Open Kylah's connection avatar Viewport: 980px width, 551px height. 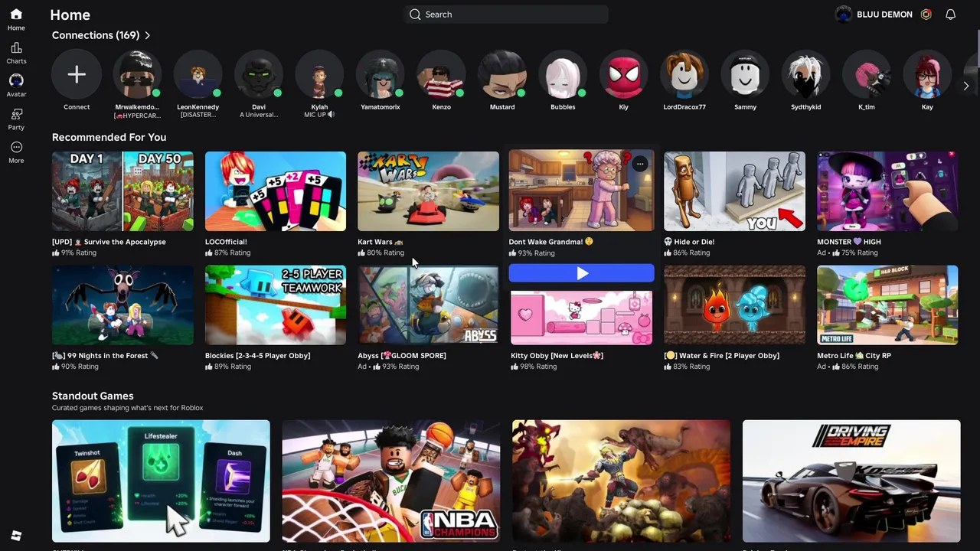click(x=319, y=74)
